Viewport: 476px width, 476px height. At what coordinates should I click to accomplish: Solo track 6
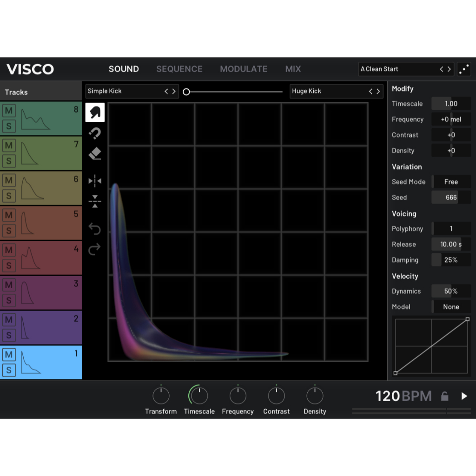point(9,196)
